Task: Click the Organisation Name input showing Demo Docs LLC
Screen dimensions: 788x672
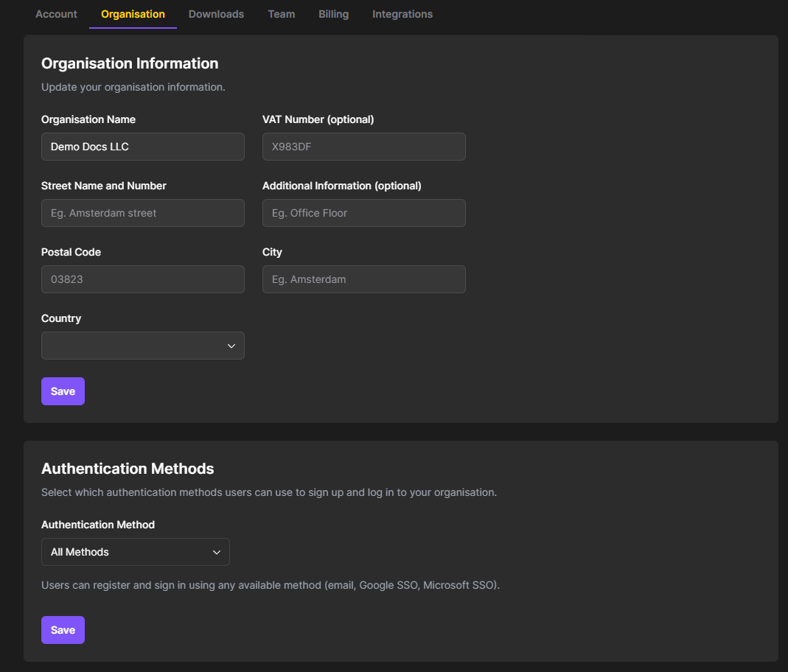Action: [142, 147]
